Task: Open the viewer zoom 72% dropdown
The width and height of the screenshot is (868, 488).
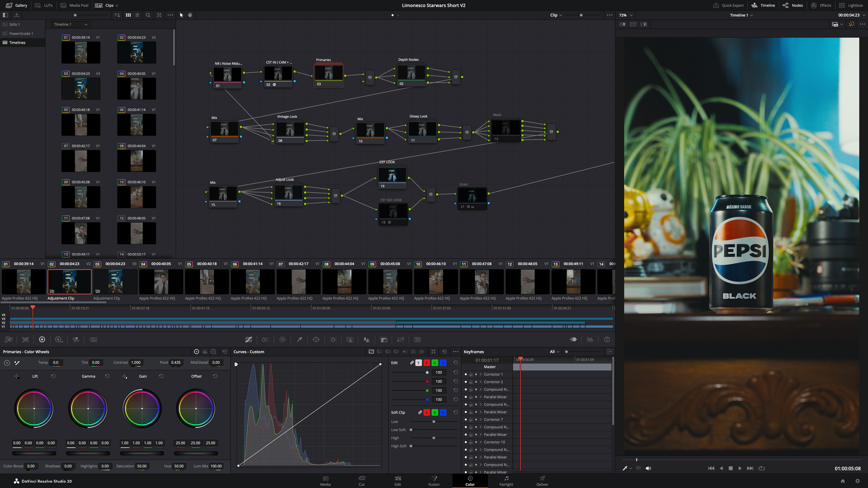Action: pyautogui.click(x=626, y=15)
